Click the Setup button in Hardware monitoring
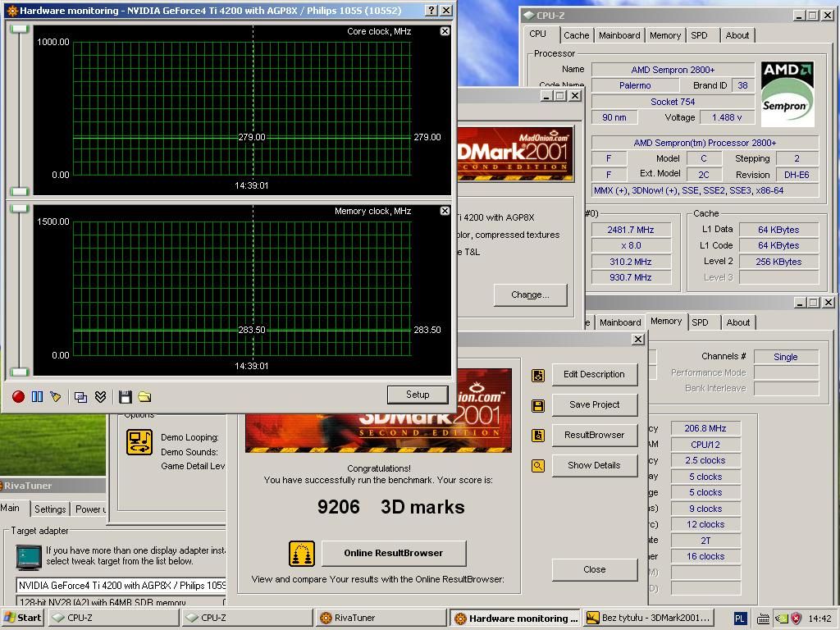Viewport: 840px width, 630px height. click(418, 395)
